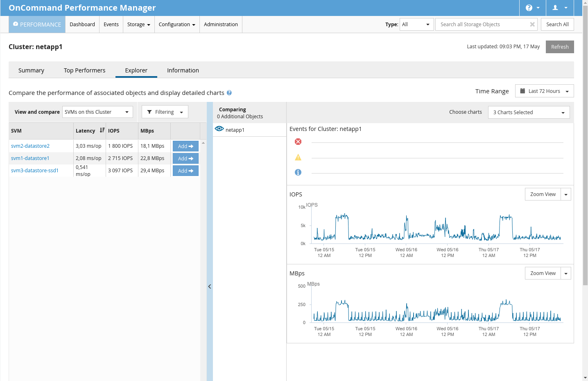Open the Dashboard menu item
588x381 pixels.
click(x=82, y=25)
